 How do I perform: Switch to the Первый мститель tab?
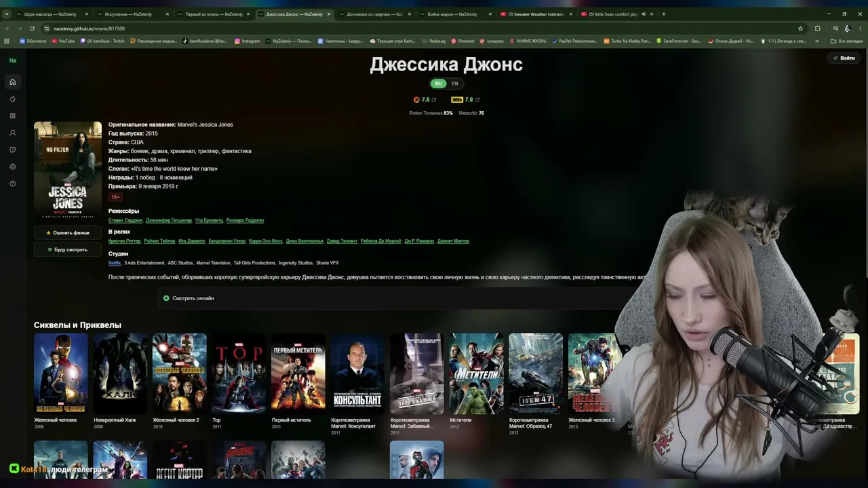coord(214,14)
